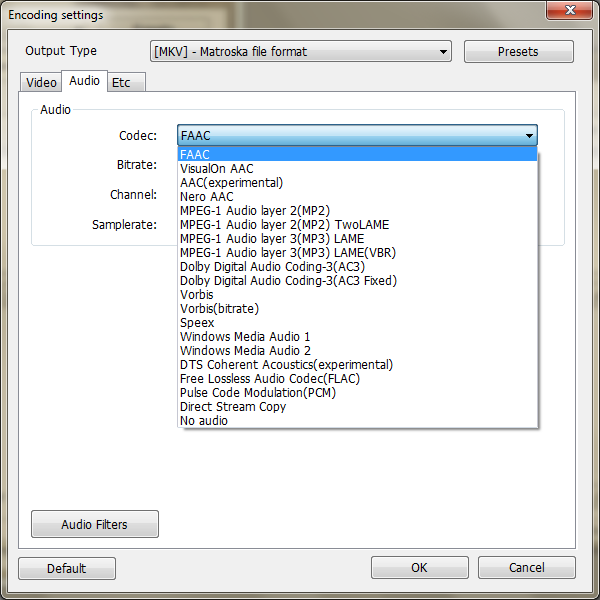Cancel the Encoding settings dialog
The image size is (600, 600).
coord(527,567)
